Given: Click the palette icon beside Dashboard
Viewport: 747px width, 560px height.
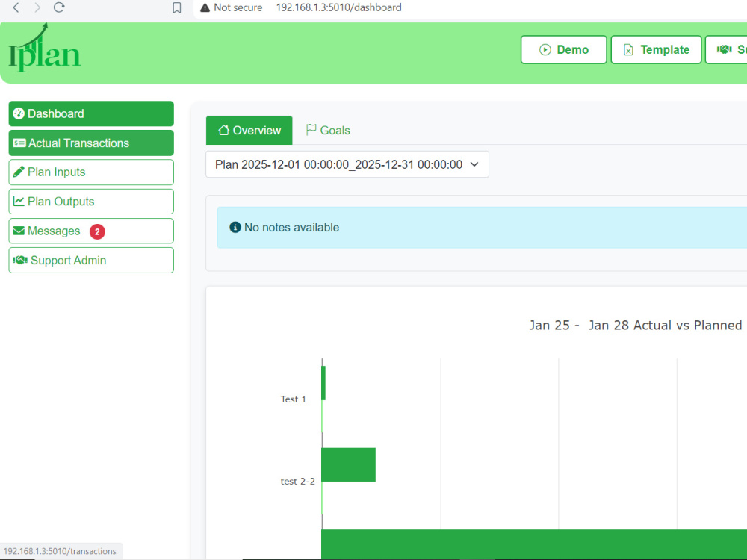Looking at the screenshot, I should 19,113.
